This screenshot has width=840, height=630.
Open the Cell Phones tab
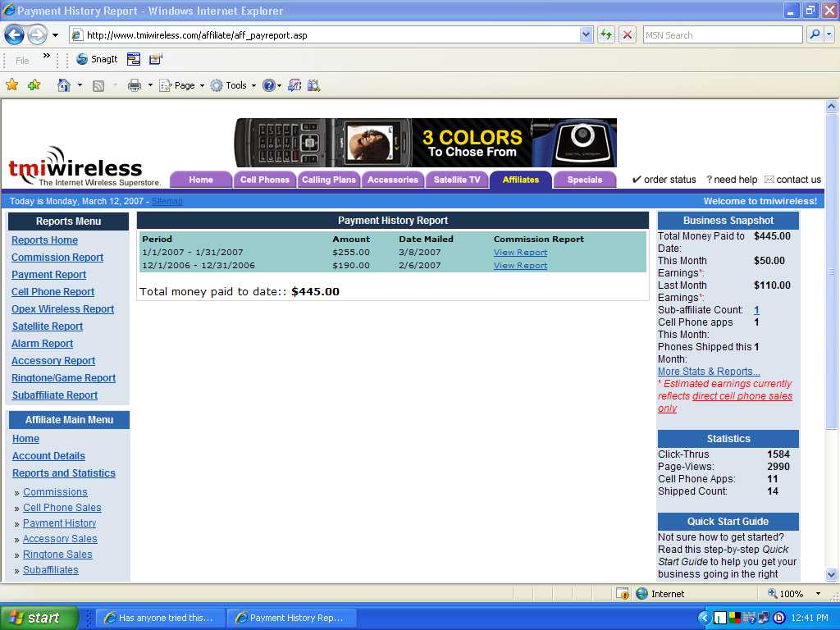pos(265,180)
